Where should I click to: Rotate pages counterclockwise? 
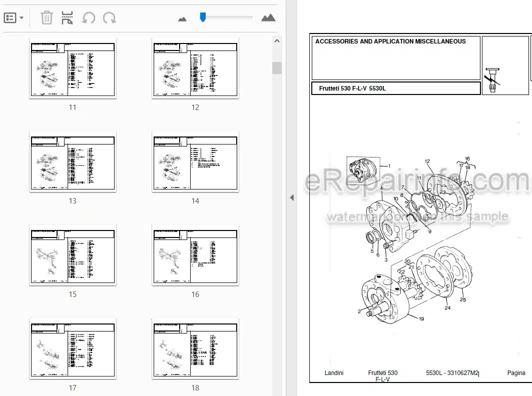89,17
